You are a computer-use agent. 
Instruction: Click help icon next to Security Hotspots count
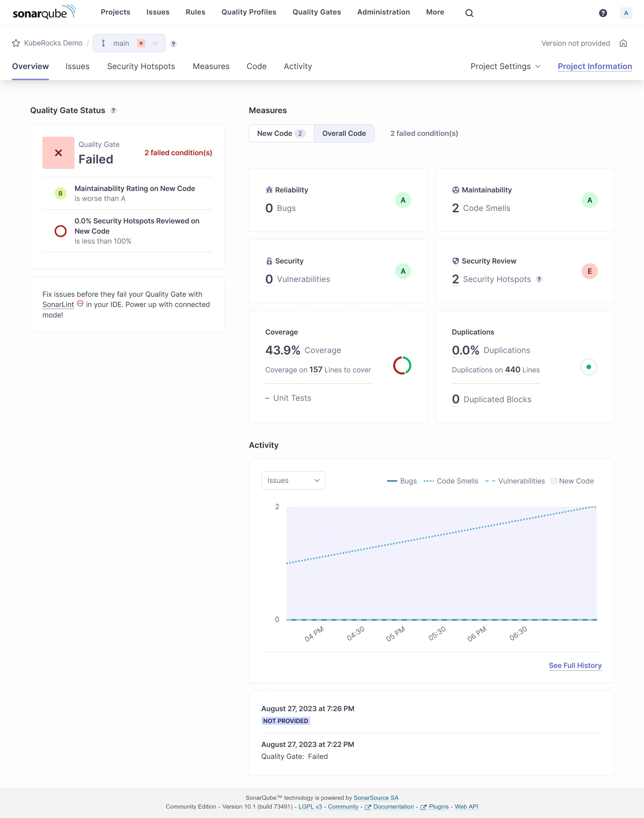(x=539, y=279)
